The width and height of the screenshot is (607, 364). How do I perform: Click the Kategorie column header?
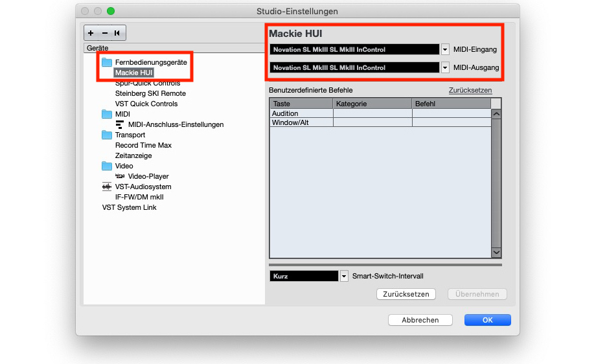[372, 104]
